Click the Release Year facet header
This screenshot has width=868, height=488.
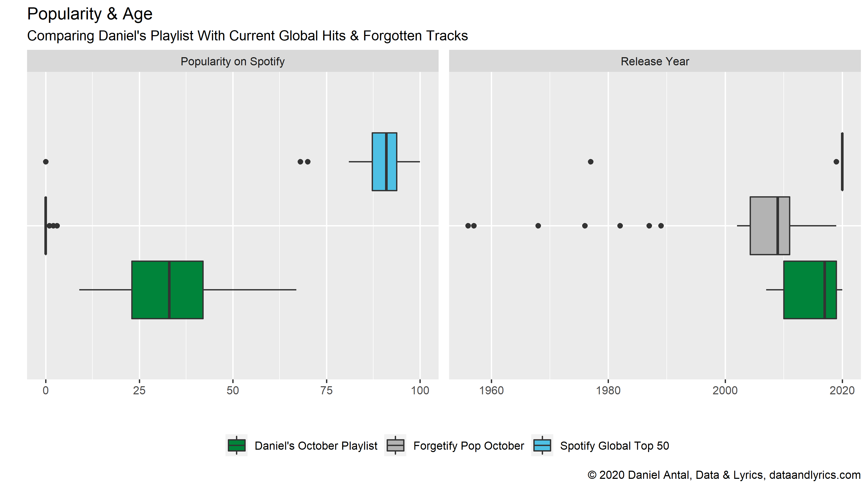[x=655, y=61]
